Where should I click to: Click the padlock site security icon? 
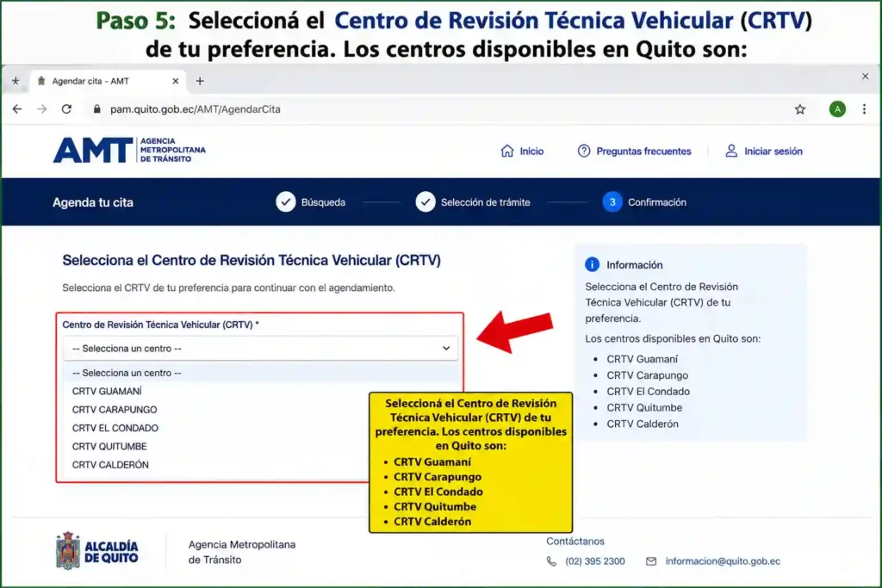pyautogui.click(x=96, y=109)
